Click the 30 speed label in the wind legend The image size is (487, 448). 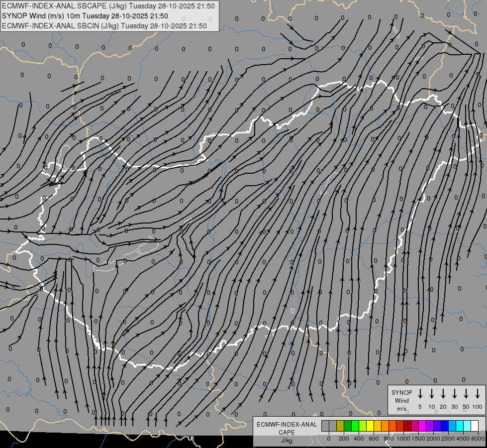tap(455, 407)
